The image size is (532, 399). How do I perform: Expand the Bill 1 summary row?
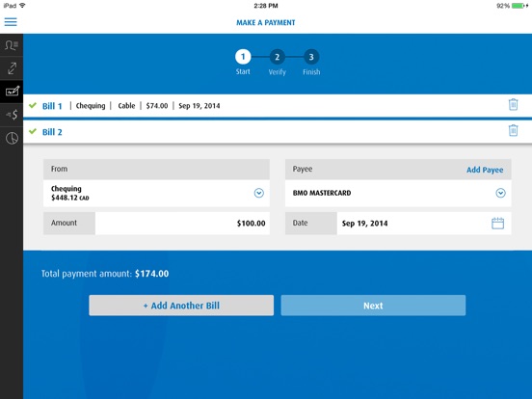coord(278,106)
